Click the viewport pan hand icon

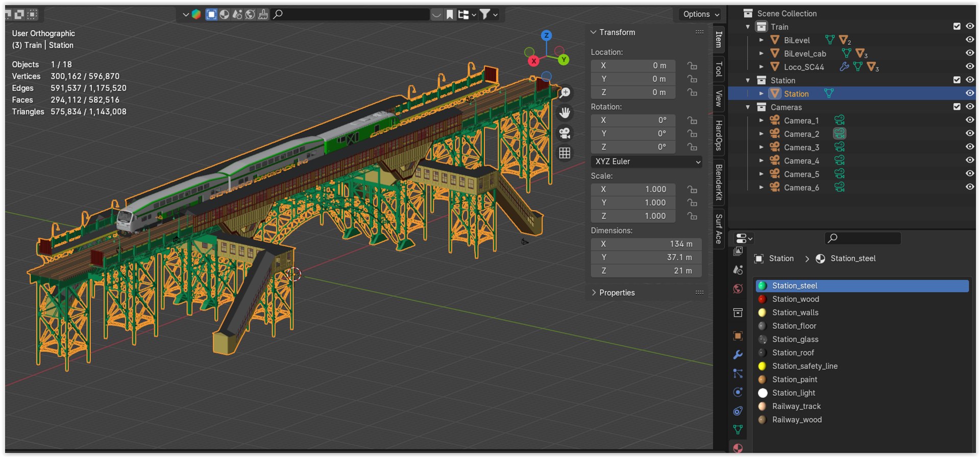(565, 113)
